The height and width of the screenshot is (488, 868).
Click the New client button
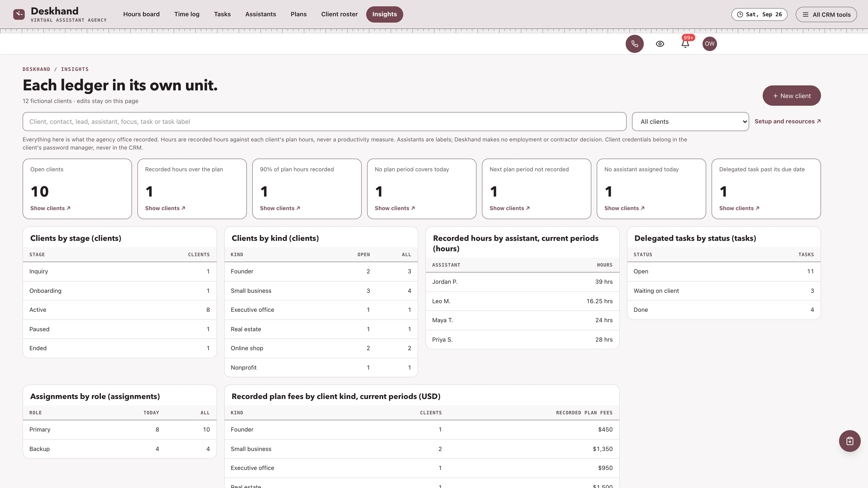[x=792, y=96]
